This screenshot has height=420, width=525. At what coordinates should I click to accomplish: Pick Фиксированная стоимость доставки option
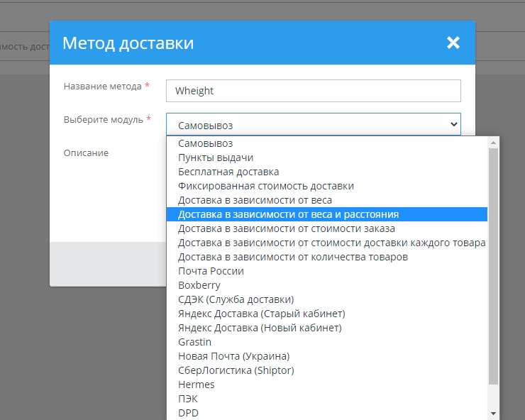(266, 186)
